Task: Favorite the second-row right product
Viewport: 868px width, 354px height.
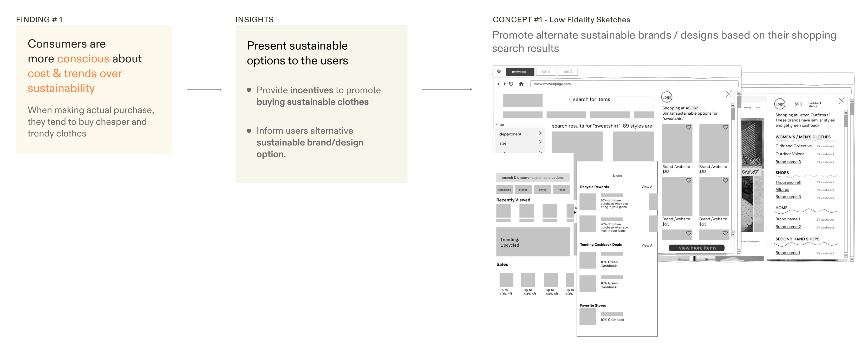Action: tap(725, 181)
